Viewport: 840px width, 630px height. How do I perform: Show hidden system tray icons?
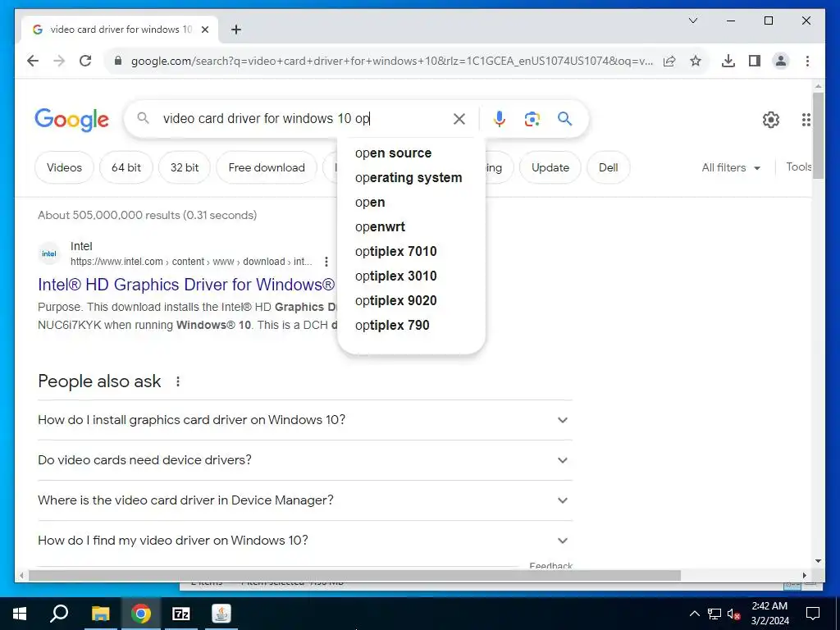(x=694, y=614)
